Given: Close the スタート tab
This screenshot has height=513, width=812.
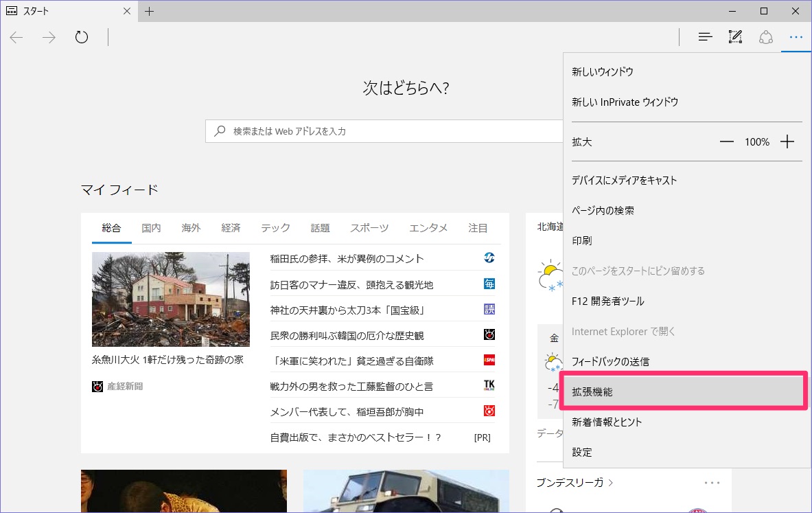Looking at the screenshot, I should pyautogui.click(x=127, y=11).
